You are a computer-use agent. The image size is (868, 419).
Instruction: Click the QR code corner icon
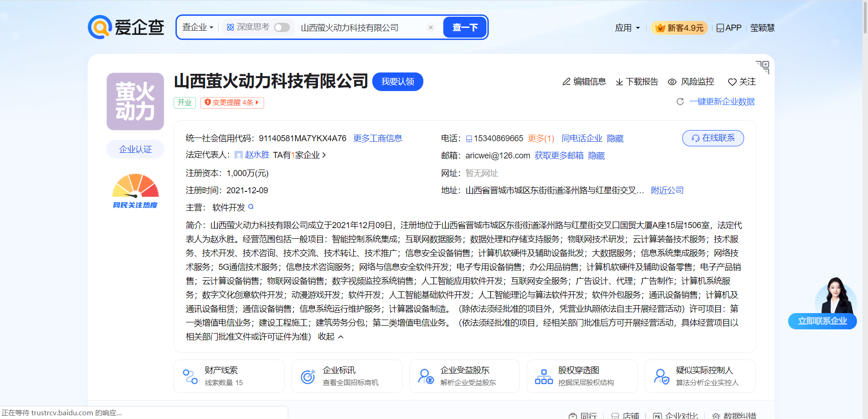pos(763,67)
